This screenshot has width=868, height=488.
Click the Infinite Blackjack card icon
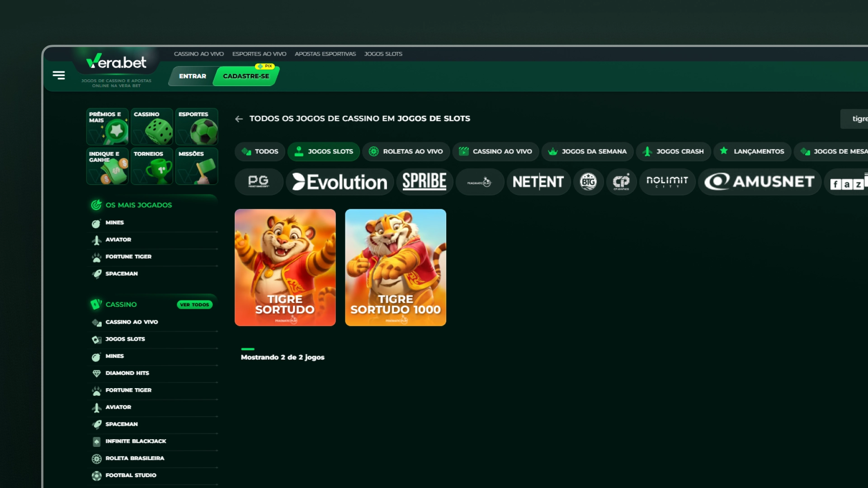(x=96, y=441)
